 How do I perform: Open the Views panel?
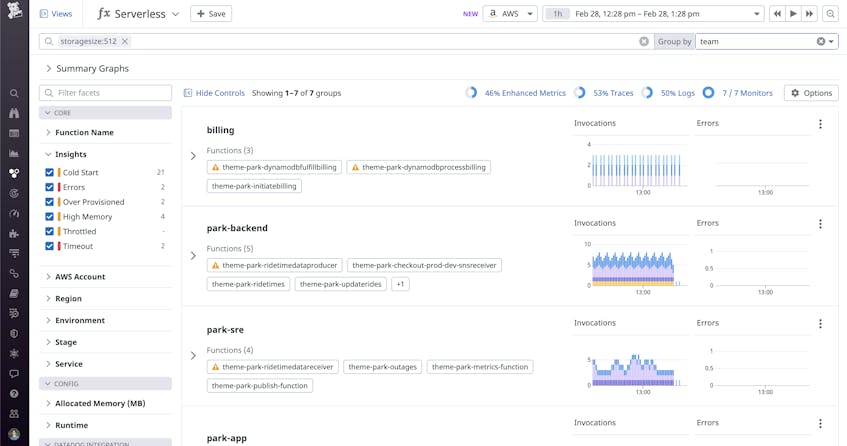tap(56, 13)
